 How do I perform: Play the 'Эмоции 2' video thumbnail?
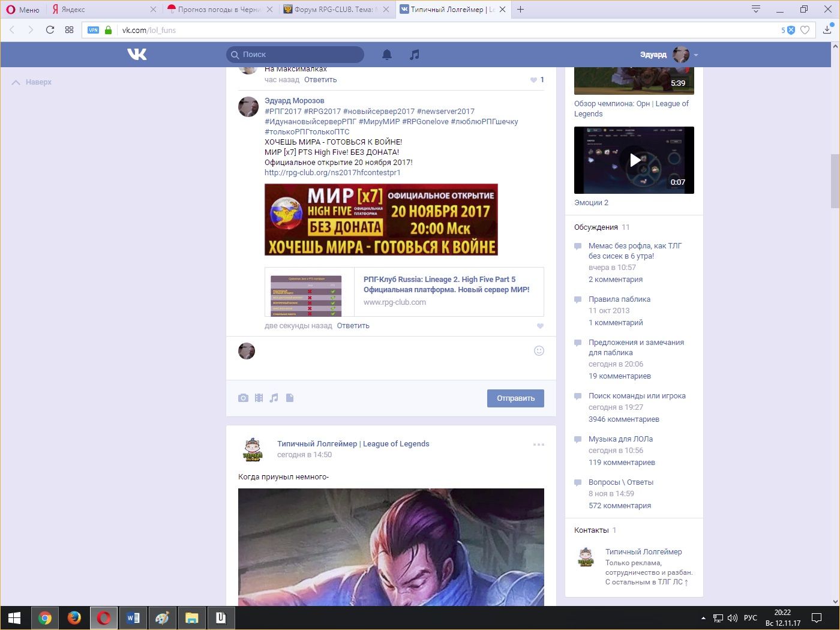(634, 160)
